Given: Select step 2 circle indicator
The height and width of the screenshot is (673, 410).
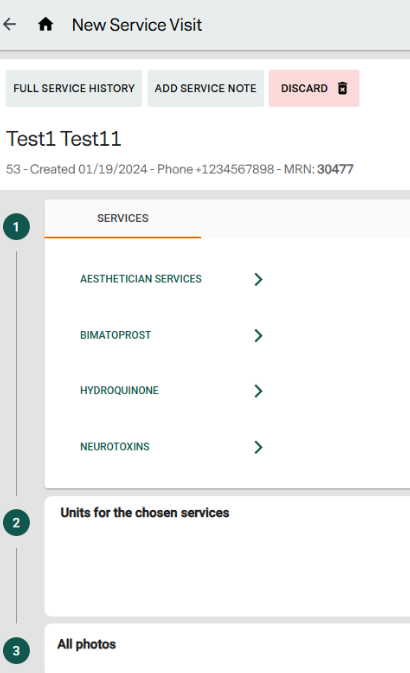Looking at the screenshot, I should point(16,523).
